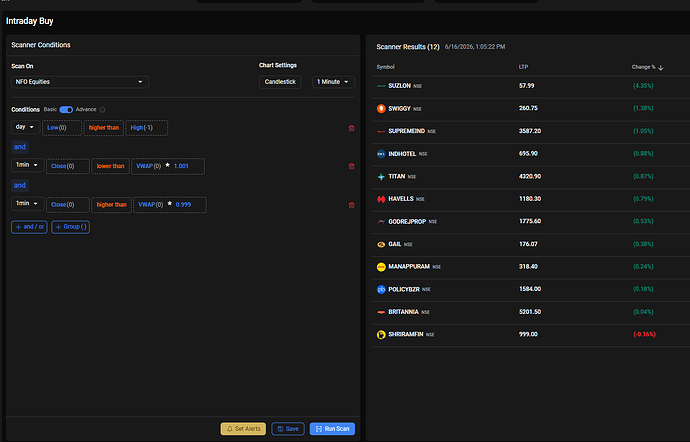Toggle the Basic/Advance conditions switch

[x=66, y=110]
